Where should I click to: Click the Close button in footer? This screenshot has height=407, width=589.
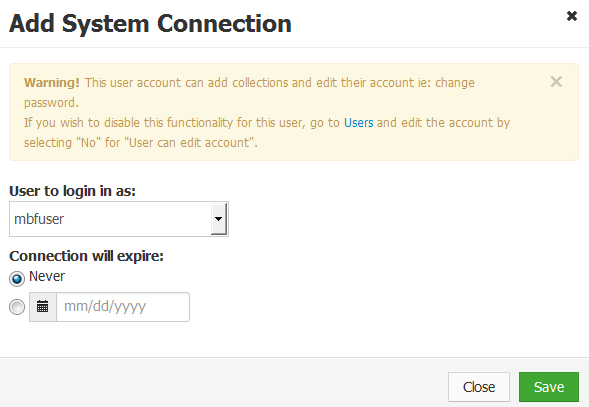pos(479,387)
